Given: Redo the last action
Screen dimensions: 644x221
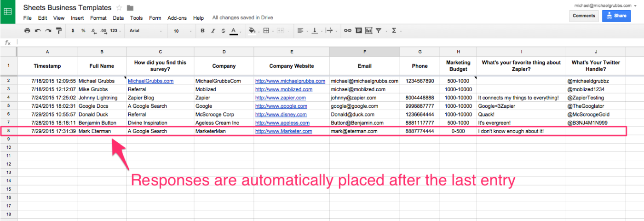Looking at the screenshot, I should tap(48, 31).
